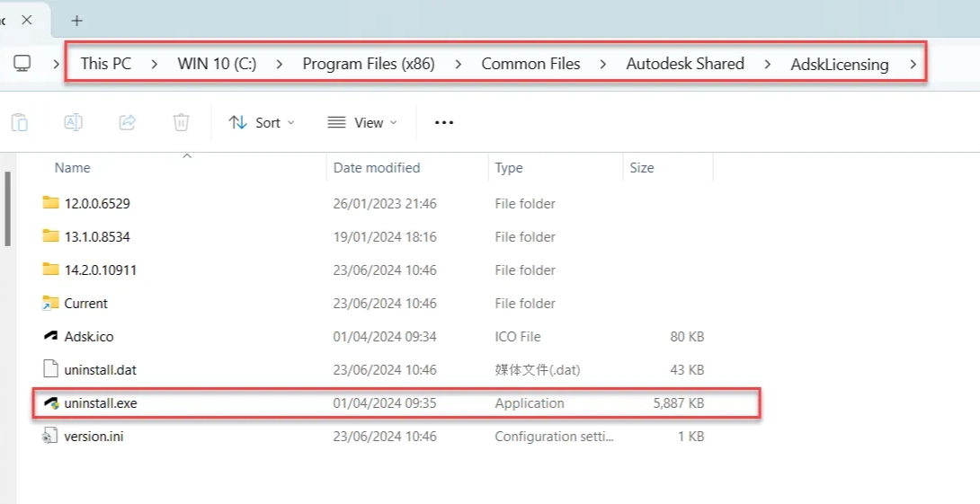Click the 19/01/2024 18:16 date cell

[385, 236]
